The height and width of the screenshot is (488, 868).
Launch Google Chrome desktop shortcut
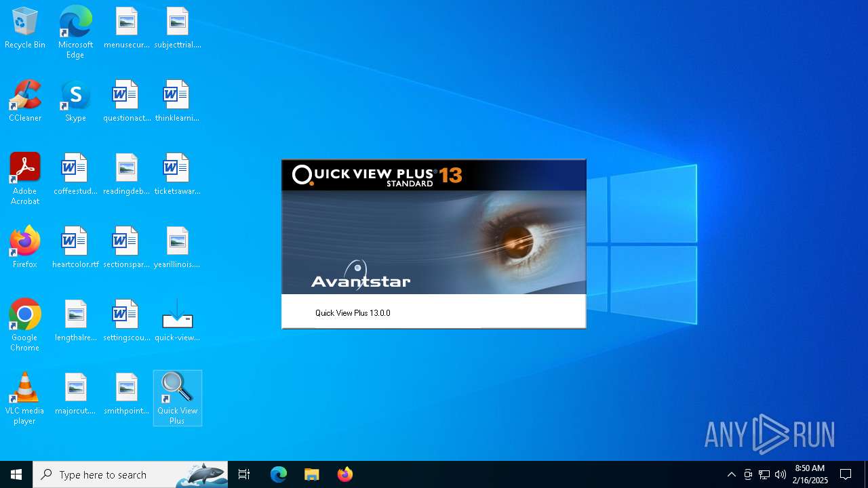tap(25, 325)
